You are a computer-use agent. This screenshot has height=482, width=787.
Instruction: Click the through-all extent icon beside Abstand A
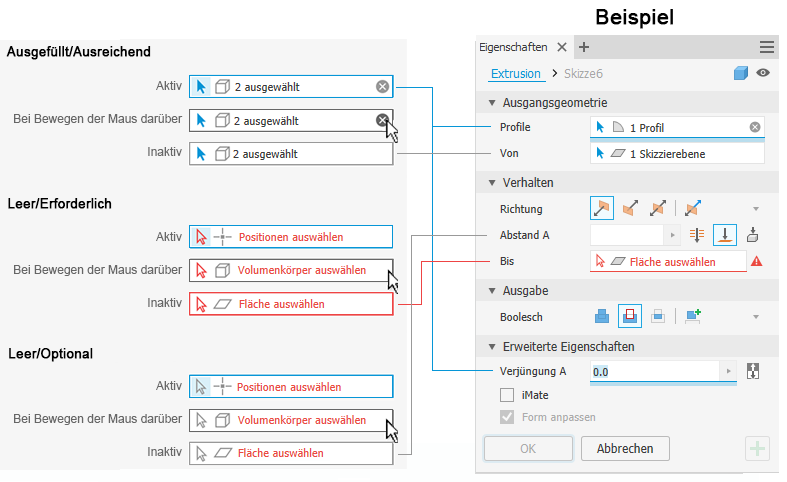pos(697,235)
